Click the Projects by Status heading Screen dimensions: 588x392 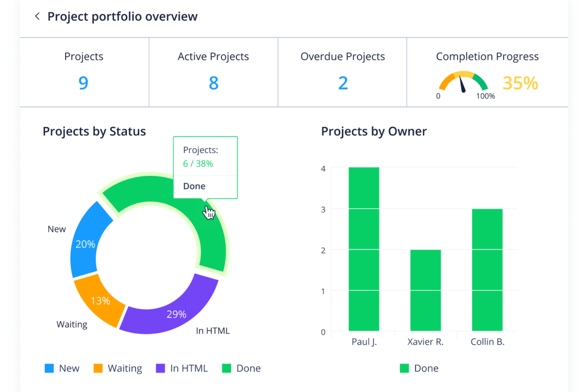pos(94,131)
